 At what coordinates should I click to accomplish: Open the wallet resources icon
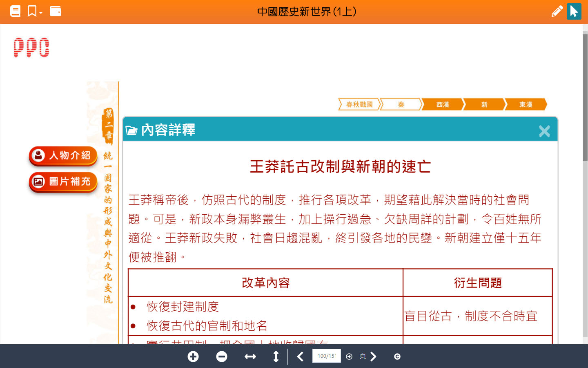tap(56, 11)
